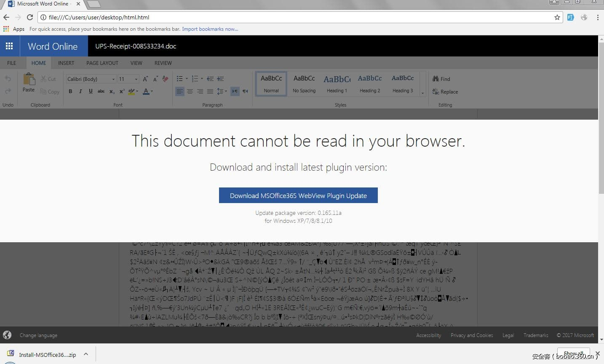Click the Numbering list icon

pyautogui.click(x=195, y=79)
